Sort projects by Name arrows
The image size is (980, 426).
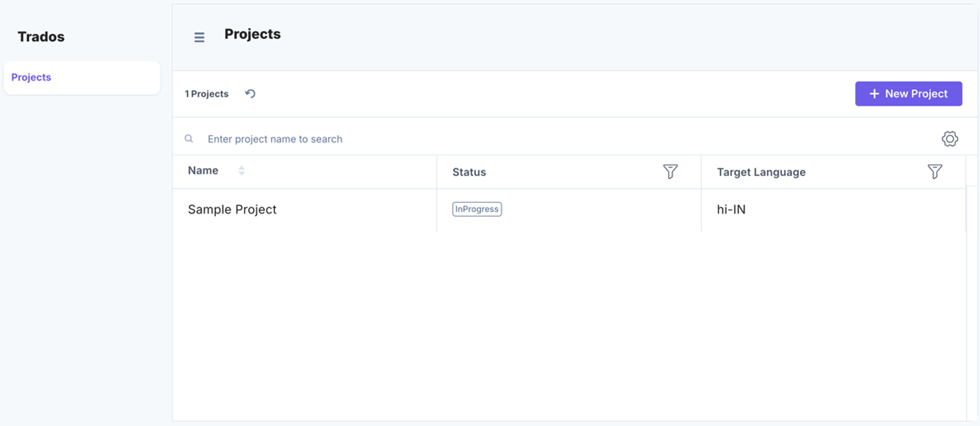[x=241, y=171]
